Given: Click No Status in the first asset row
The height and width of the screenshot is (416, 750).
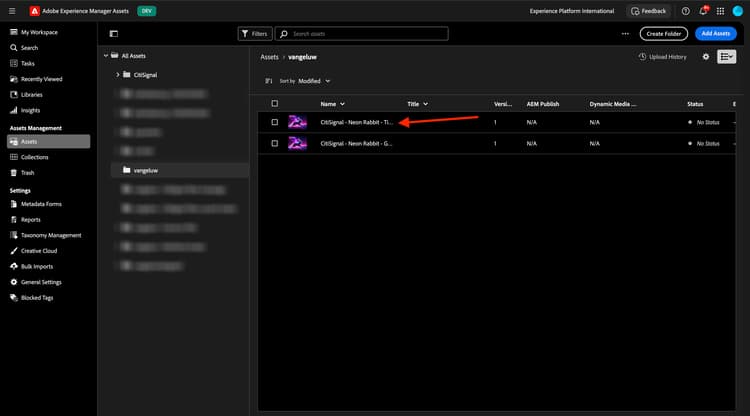Looking at the screenshot, I should tap(708, 122).
